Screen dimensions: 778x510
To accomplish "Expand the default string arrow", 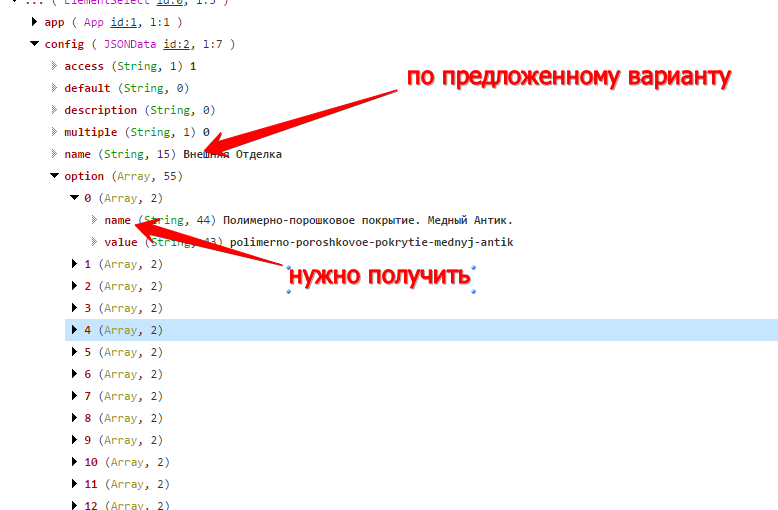I will pos(54,87).
